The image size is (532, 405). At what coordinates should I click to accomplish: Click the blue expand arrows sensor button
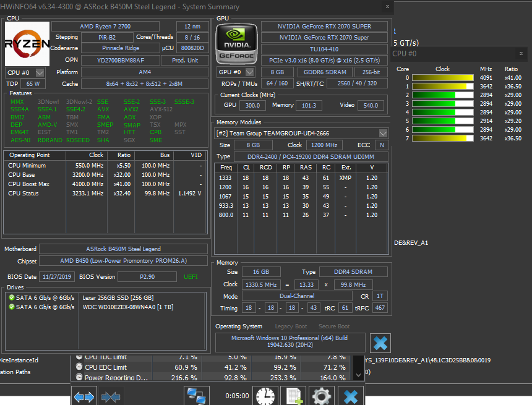click(x=84, y=396)
